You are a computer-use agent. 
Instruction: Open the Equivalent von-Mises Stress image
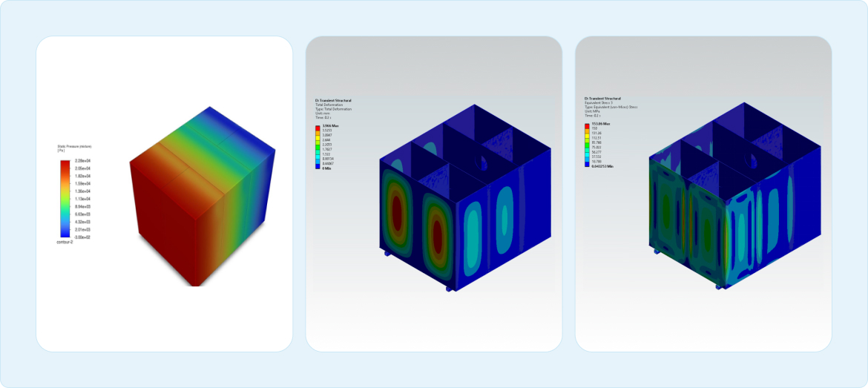pyautogui.click(x=703, y=193)
